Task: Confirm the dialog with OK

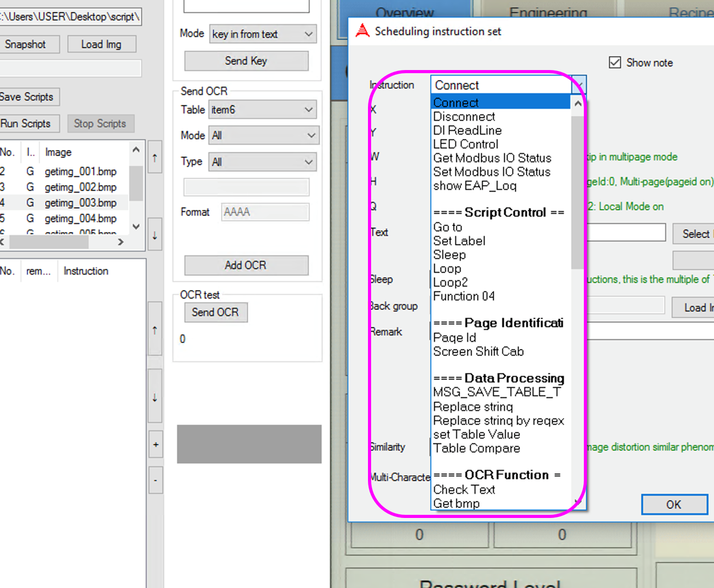Action: click(673, 504)
